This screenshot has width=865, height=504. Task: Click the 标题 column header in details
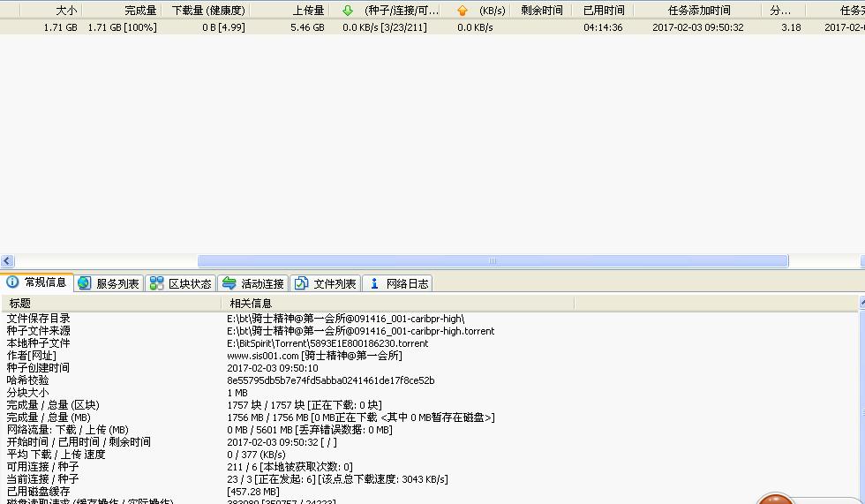[x=19, y=303]
